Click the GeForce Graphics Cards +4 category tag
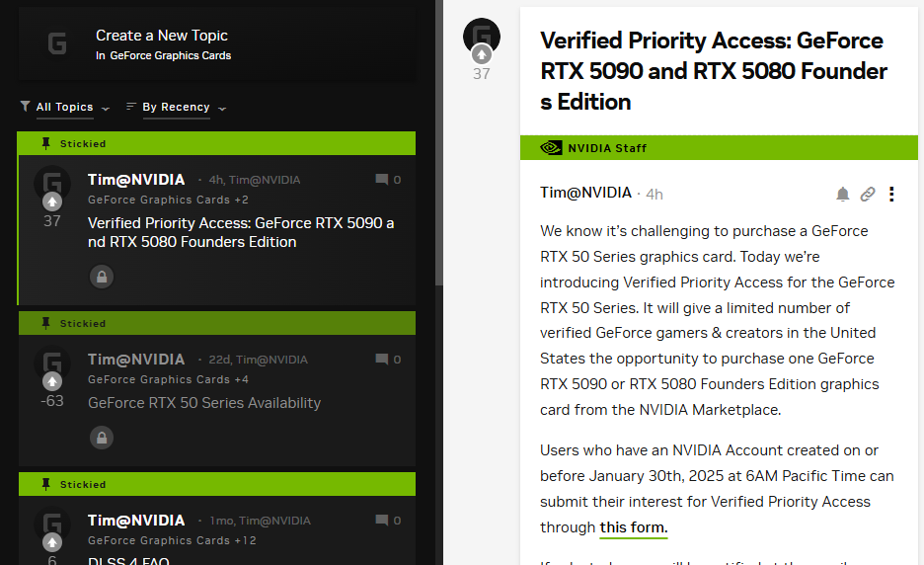The image size is (924, 565). coord(168,379)
